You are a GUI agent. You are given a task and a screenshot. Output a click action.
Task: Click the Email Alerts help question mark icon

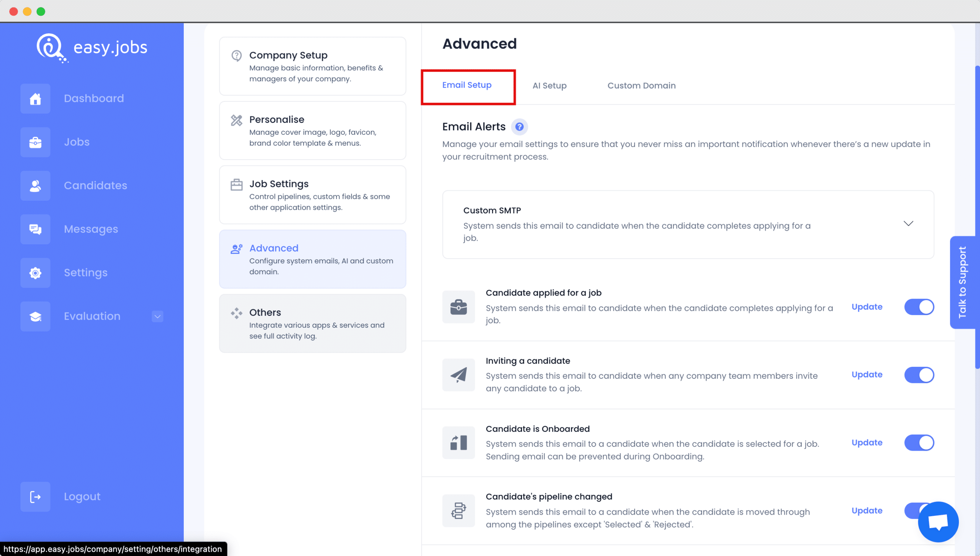[x=519, y=126]
